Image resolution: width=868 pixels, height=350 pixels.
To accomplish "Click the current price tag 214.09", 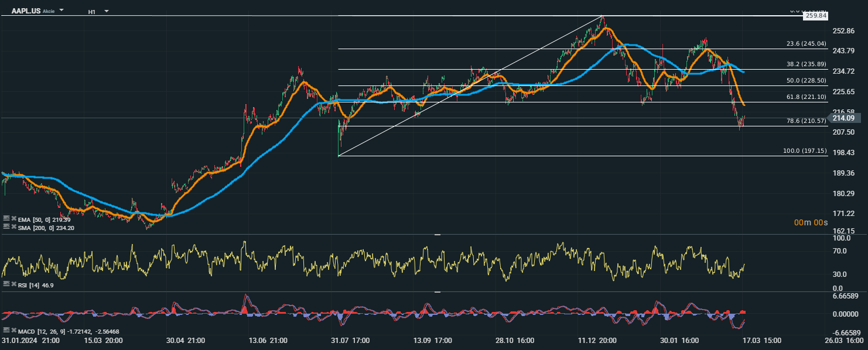I will [x=843, y=118].
